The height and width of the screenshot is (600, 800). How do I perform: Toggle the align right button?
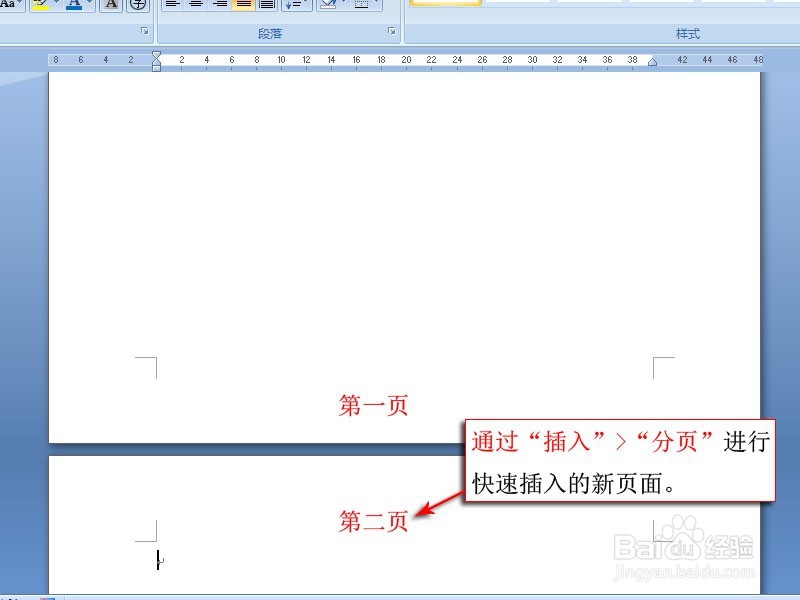[220, 4]
